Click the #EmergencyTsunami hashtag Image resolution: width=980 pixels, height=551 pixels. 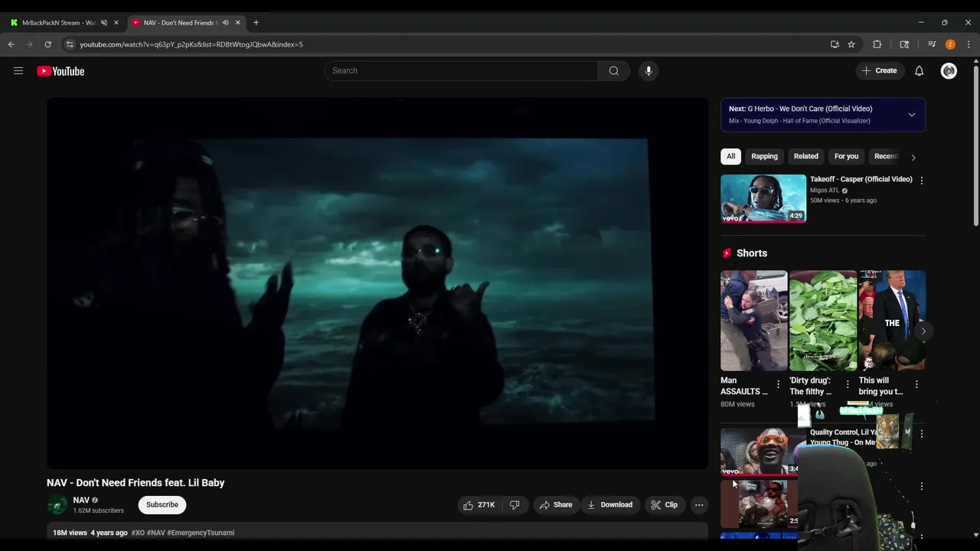tap(201, 533)
